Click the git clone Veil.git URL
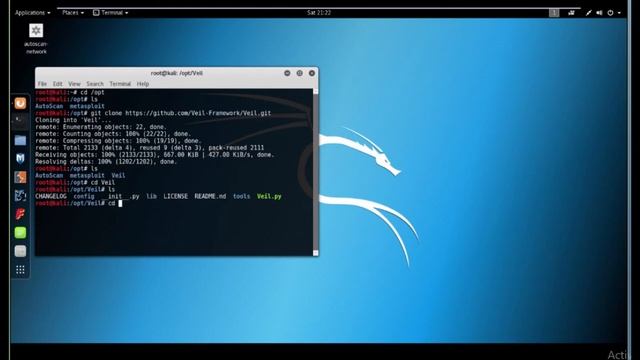 coord(198,113)
